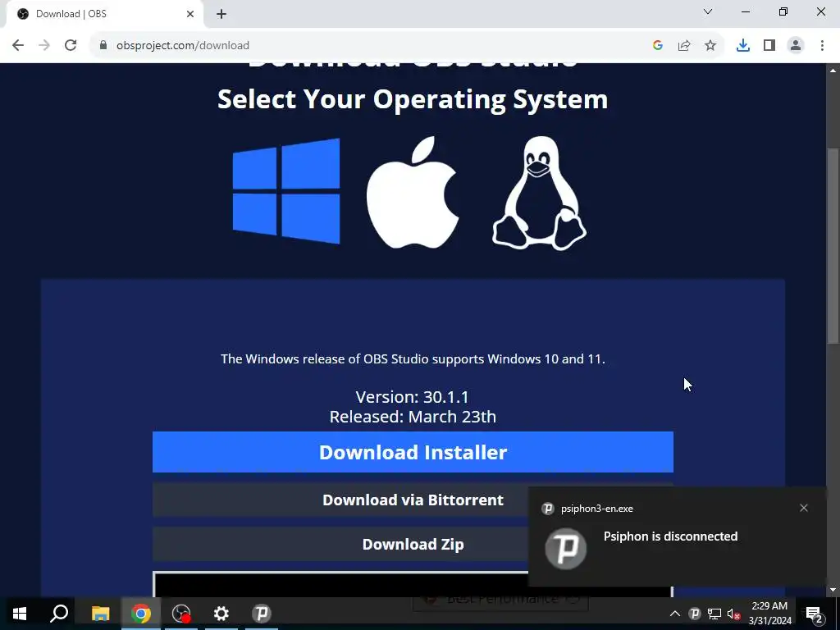The width and height of the screenshot is (840, 630).
Task: Go back to the previous page
Action: point(18,46)
